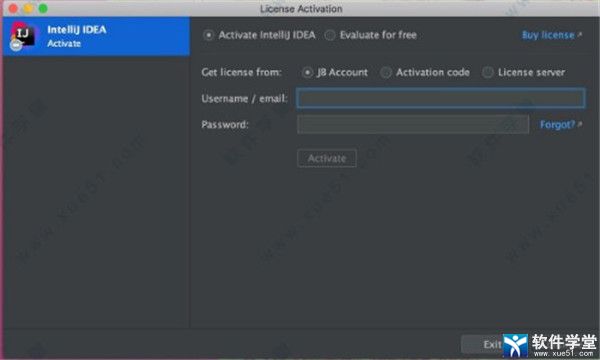600x360 pixels.
Task: Click the IntelliJ IDEA logo icon
Action: tap(23, 34)
